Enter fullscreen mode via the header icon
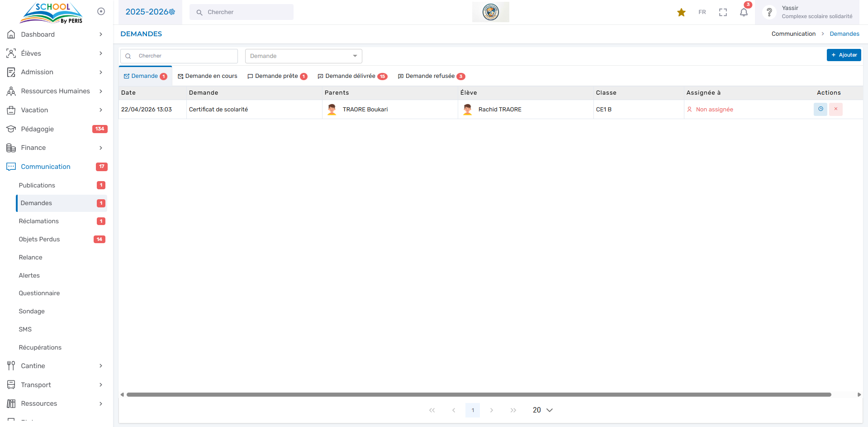The width and height of the screenshot is (868, 427). [x=723, y=12]
